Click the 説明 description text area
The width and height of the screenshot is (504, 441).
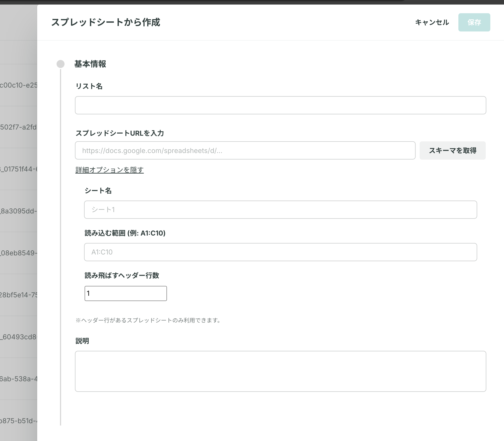tap(280, 371)
